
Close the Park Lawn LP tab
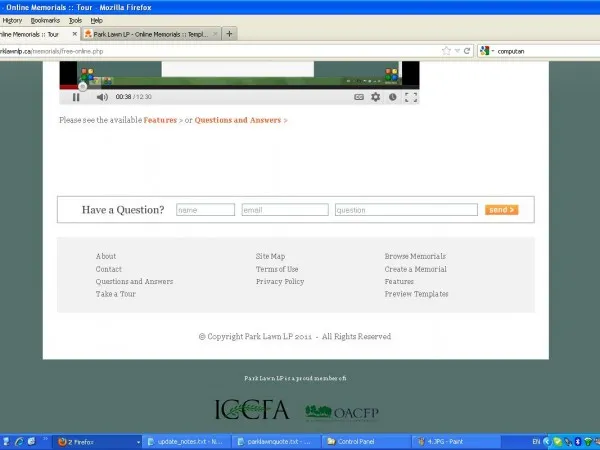coord(214,33)
